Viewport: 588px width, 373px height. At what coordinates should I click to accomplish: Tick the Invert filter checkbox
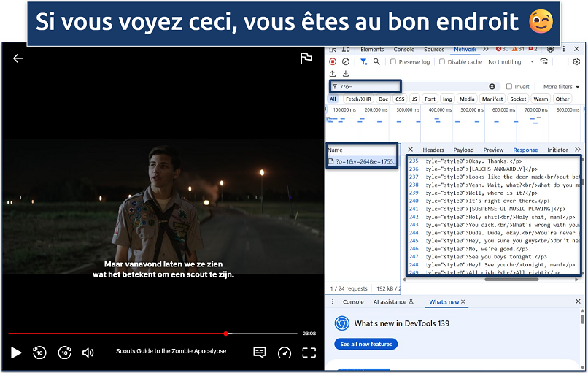(x=509, y=86)
